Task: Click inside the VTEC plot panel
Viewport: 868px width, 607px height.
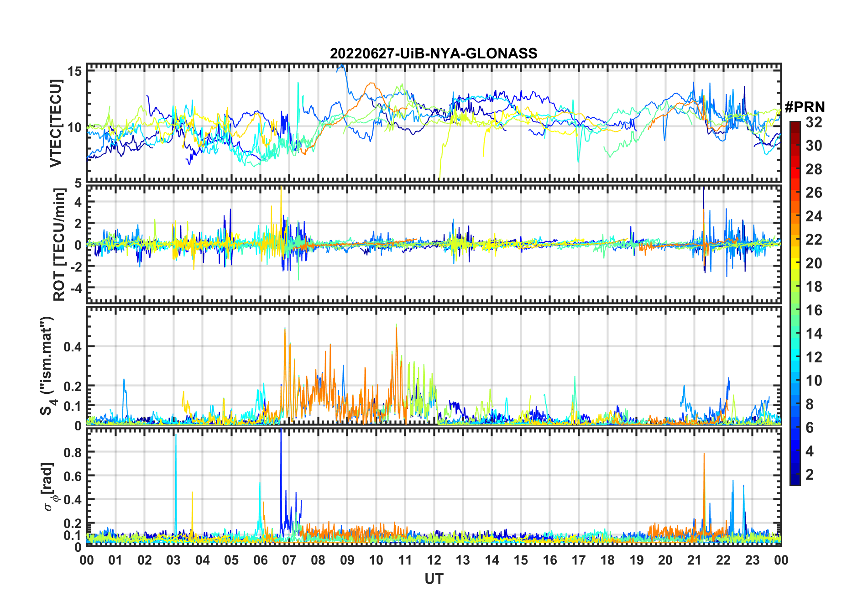Action: point(434,123)
